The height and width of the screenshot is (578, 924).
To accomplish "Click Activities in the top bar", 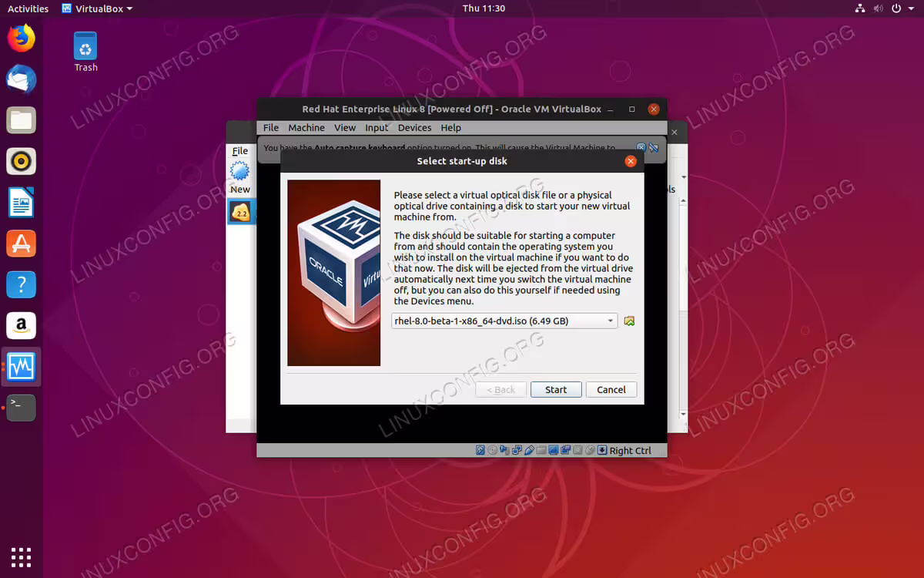I will point(28,8).
